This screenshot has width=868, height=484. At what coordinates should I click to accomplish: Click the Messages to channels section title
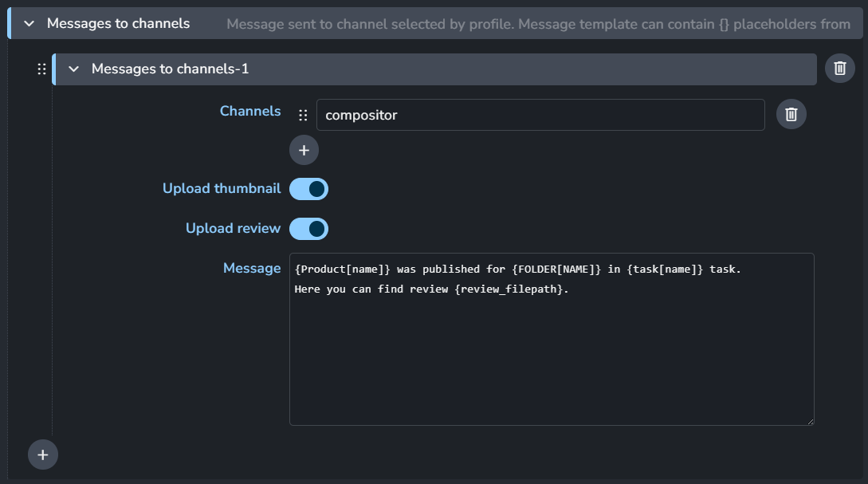pyautogui.click(x=118, y=24)
